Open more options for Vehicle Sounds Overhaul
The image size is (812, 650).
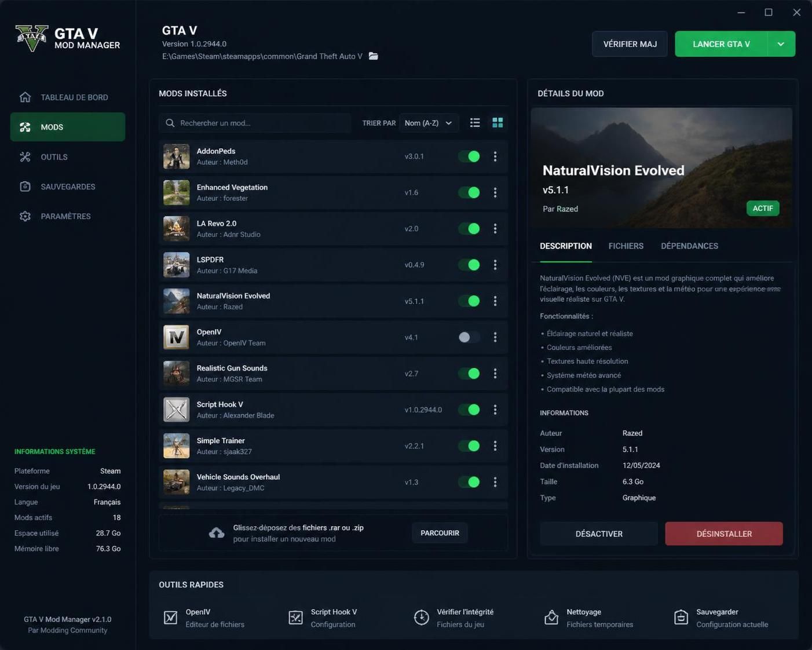(495, 482)
